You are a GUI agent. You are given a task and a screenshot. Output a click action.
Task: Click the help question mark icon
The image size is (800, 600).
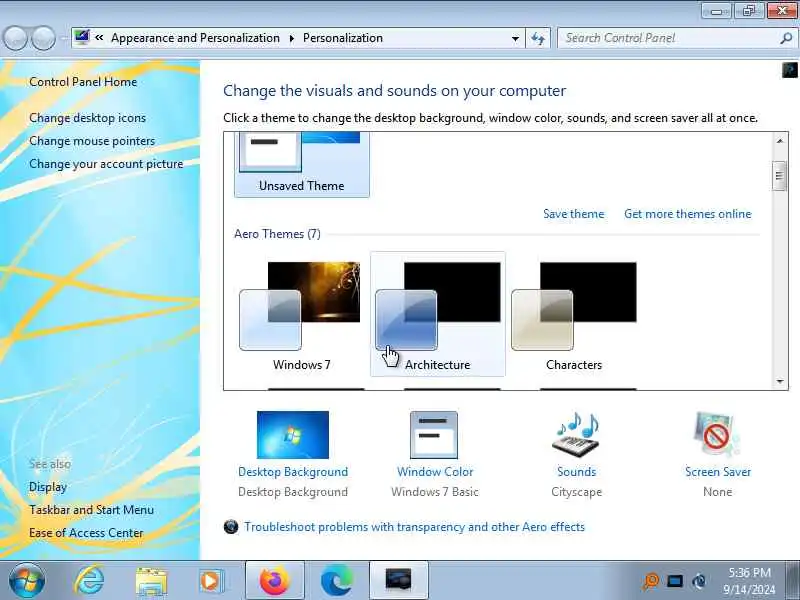click(789, 70)
